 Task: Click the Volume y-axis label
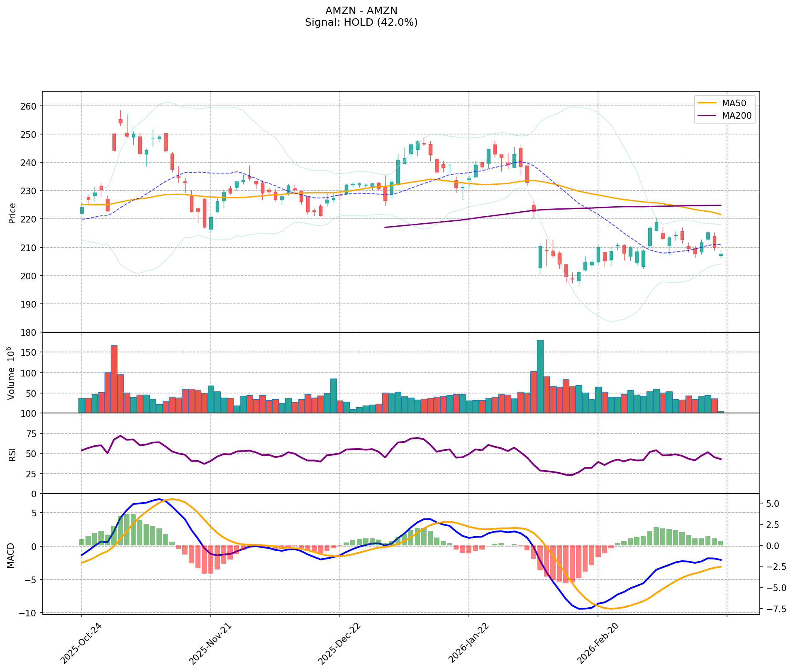click(x=12, y=373)
